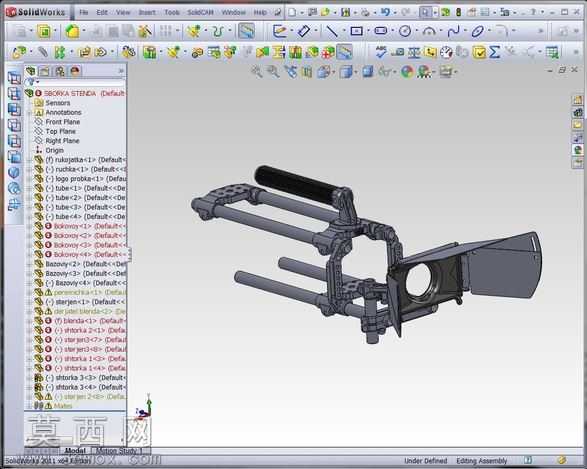Screen dimensions: 587x469
Task: Select the Straight Slot sketch tool
Action: pyautogui.click(x=381, y=31)
